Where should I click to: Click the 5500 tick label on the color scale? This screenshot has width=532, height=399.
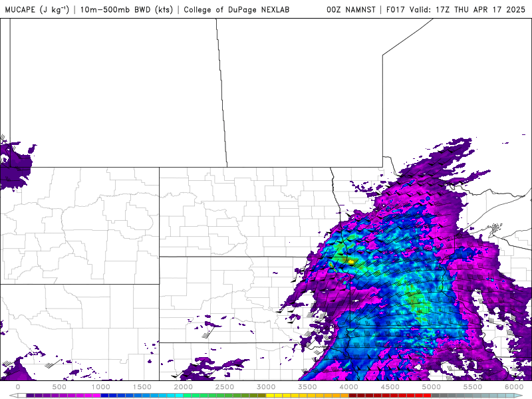[473, 387]
